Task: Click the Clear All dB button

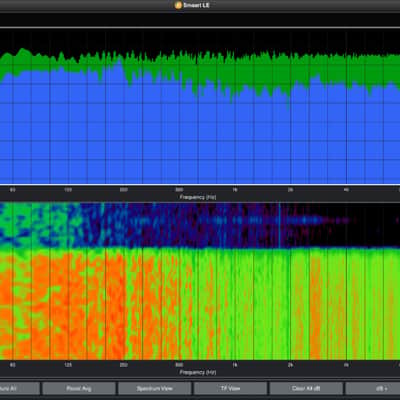Action: [x=306, y=388]
